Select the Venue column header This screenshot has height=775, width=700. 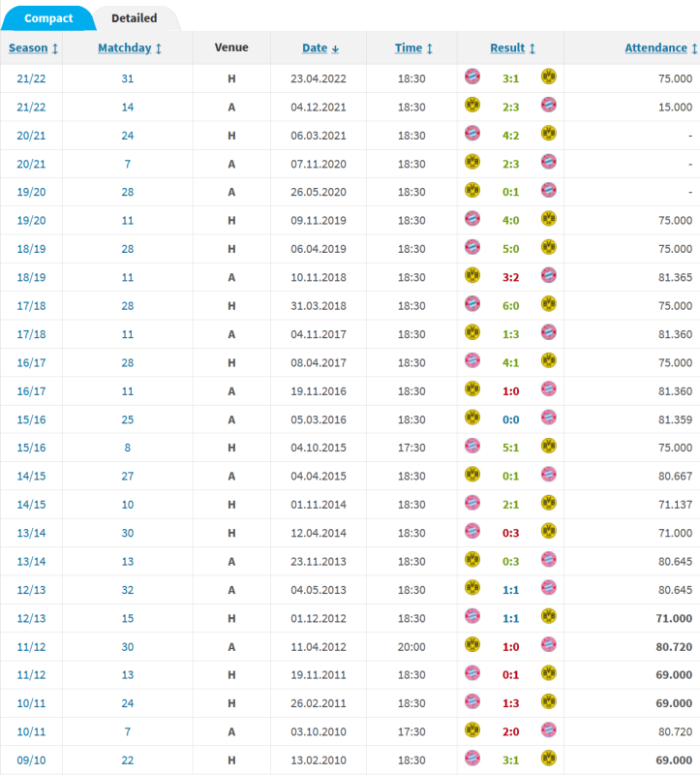pyautogui.click(x=231, y=47)
